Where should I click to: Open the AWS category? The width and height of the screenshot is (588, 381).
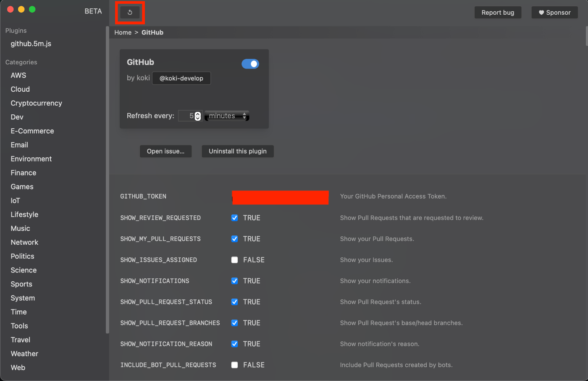tap(18, 75)
